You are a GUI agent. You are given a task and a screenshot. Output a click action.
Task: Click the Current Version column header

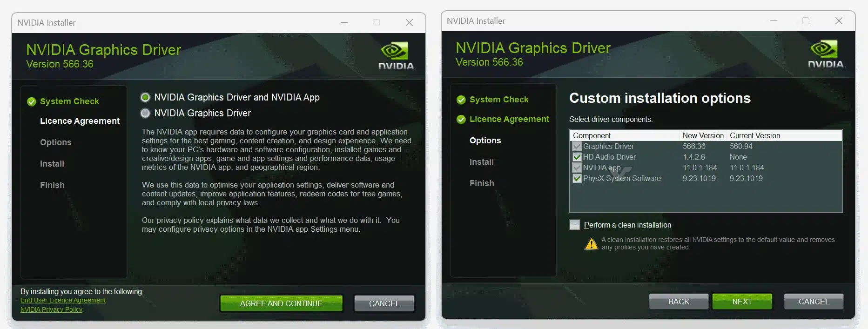[x=755, y=135]
